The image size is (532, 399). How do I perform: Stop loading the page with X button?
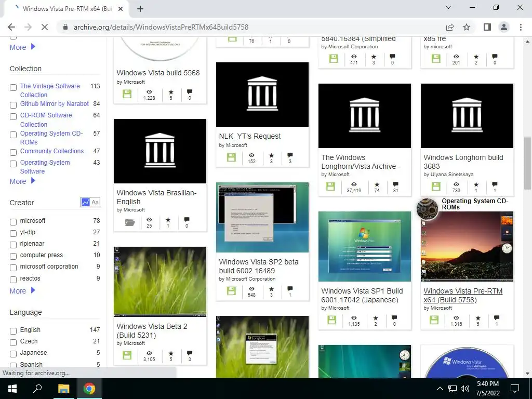[45, 27]
